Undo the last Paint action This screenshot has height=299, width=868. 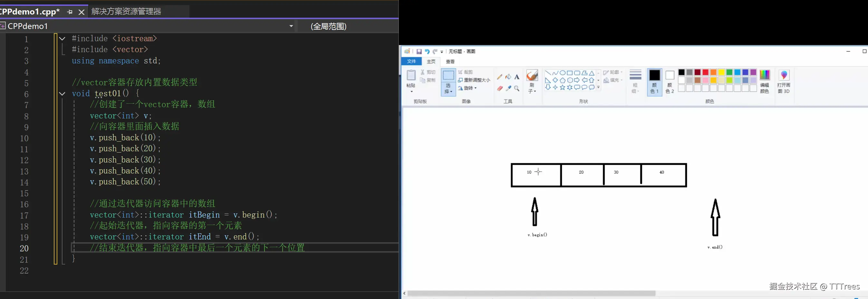[427, 51]
